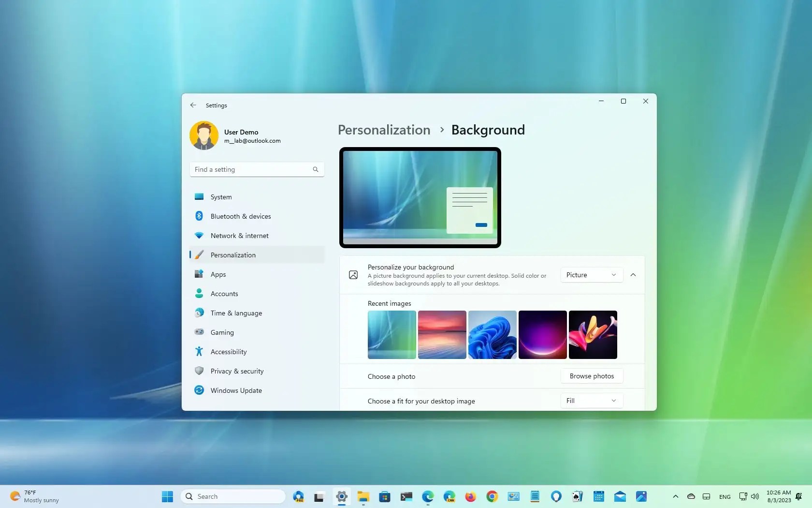This screenshot has width=812, height=508.
Task: Launch Edge Canary from the taskbar
Action: [x=449, y=496]
